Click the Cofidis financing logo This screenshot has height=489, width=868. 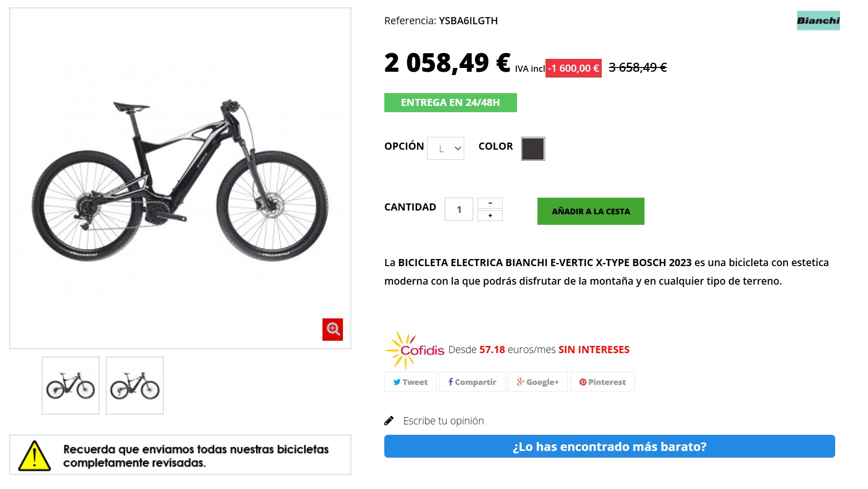415,350
